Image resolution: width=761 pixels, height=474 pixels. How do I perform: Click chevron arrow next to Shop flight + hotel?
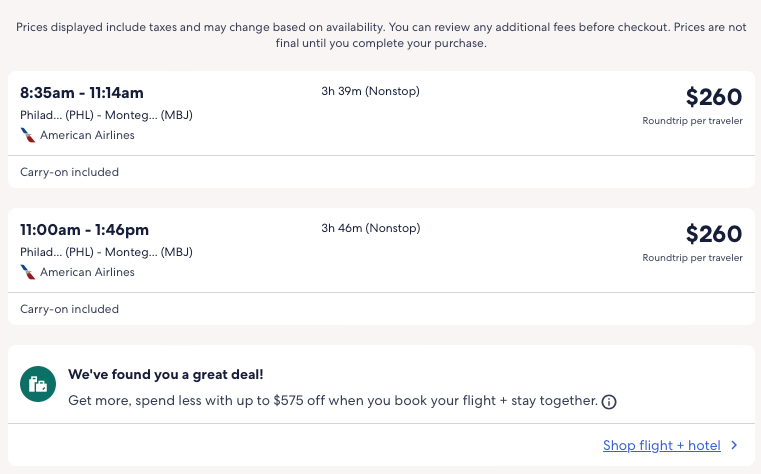point(734,446)
